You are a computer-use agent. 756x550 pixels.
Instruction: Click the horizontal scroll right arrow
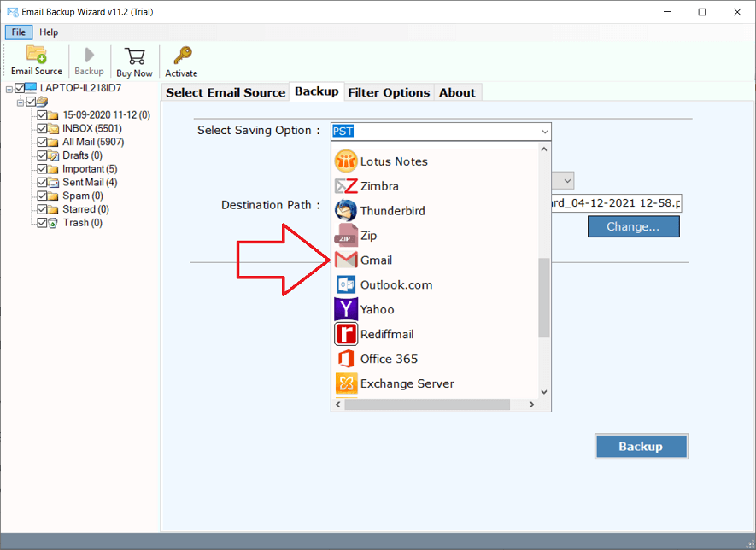coord(531,405)
